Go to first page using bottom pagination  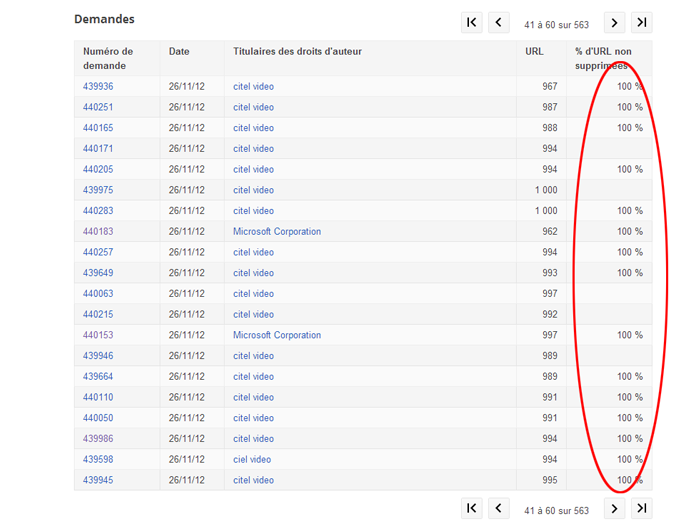tap(472, 509)
